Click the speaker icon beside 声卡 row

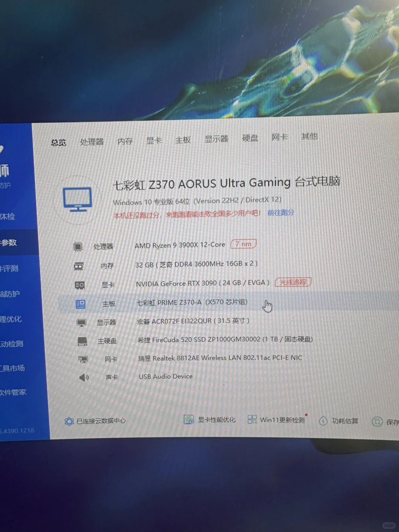point(84,377)
